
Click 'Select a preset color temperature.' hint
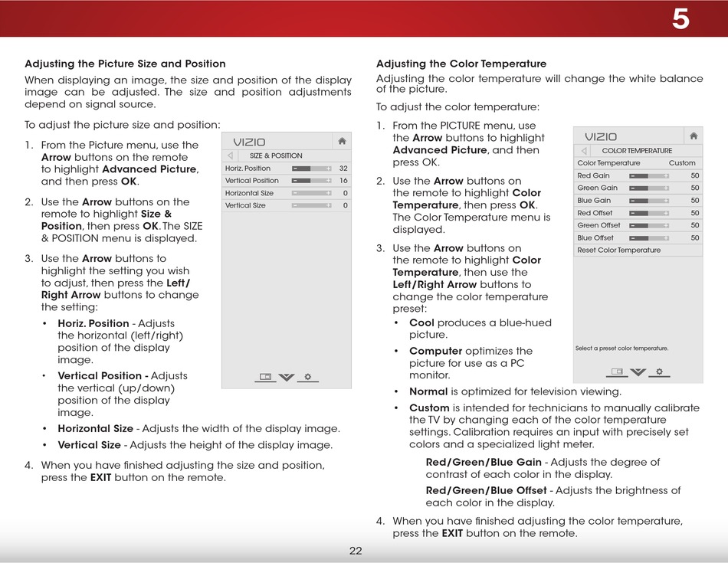coord(621,348)
